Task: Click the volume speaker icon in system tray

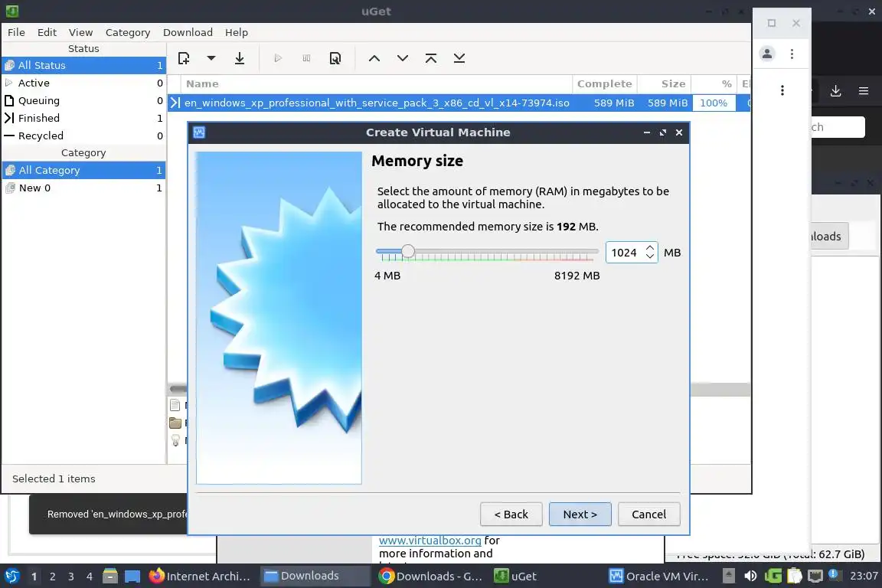Action: click(x=750, y=577)
